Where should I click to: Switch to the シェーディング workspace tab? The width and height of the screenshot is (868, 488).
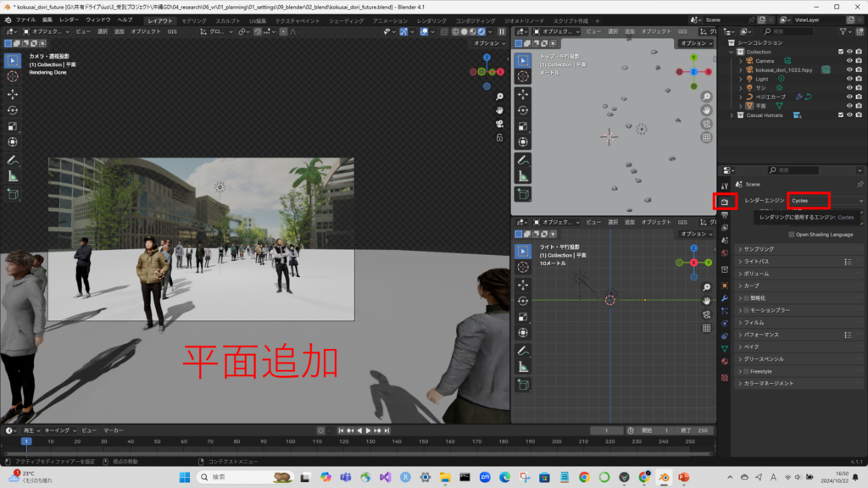tap(346, 19)
